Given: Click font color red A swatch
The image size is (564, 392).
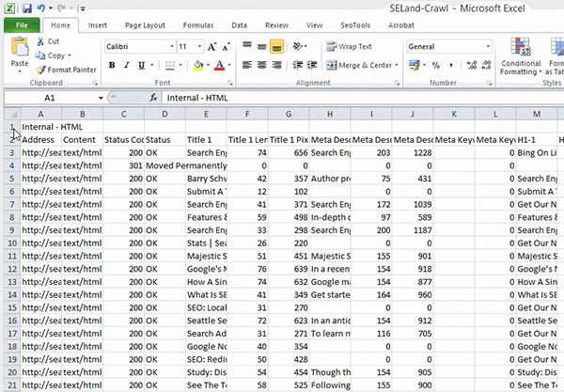Looking at the screenshot, I should tap(219, 66).
